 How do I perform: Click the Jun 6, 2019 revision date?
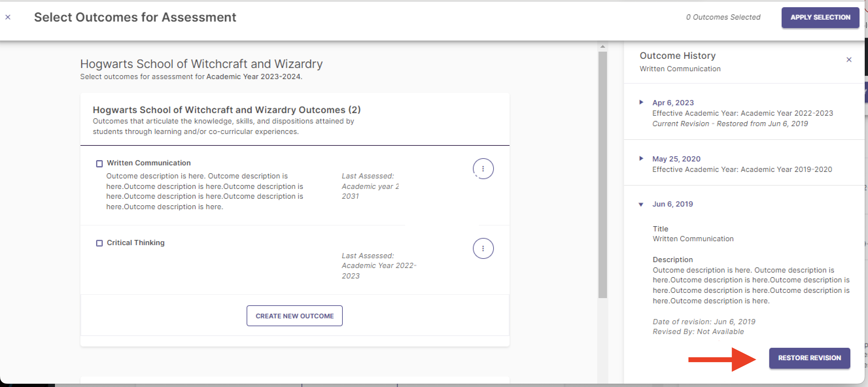tap(672, 204)
